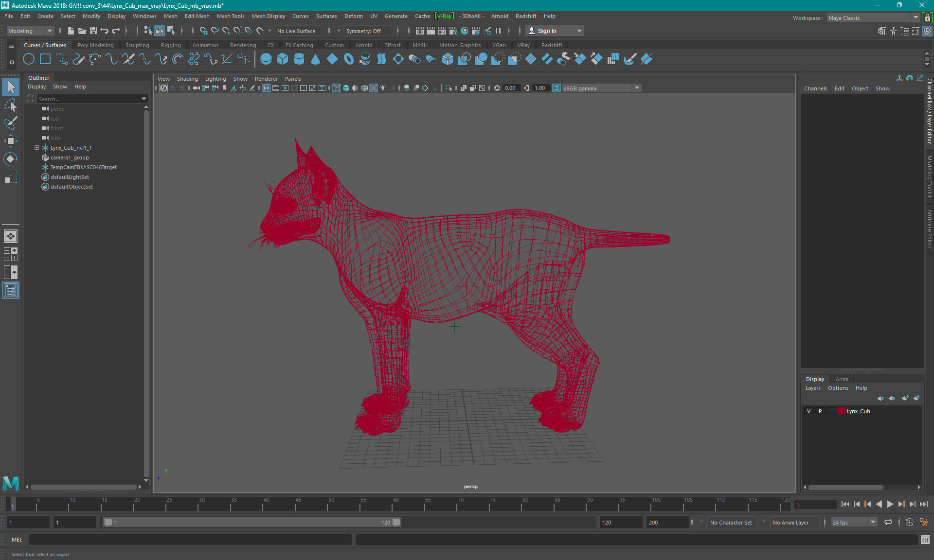Click the NURBS Torus shelf icon

pos(349,59)
